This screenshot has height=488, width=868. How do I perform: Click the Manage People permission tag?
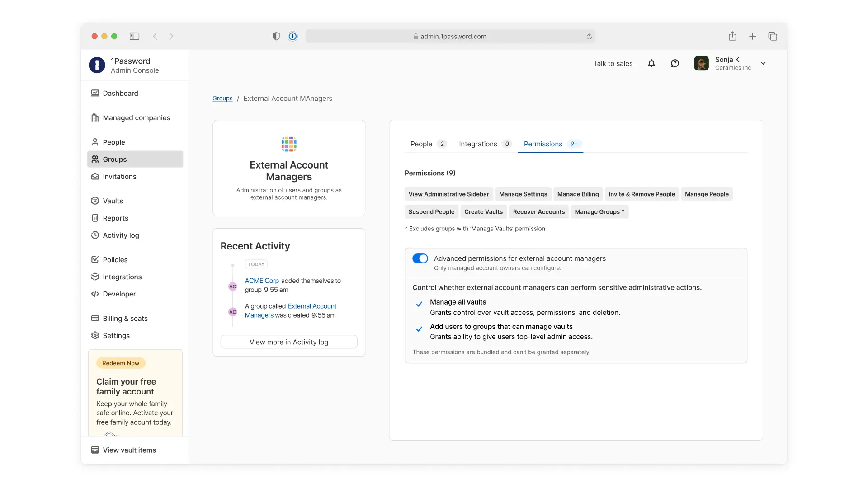pos(707,194)
